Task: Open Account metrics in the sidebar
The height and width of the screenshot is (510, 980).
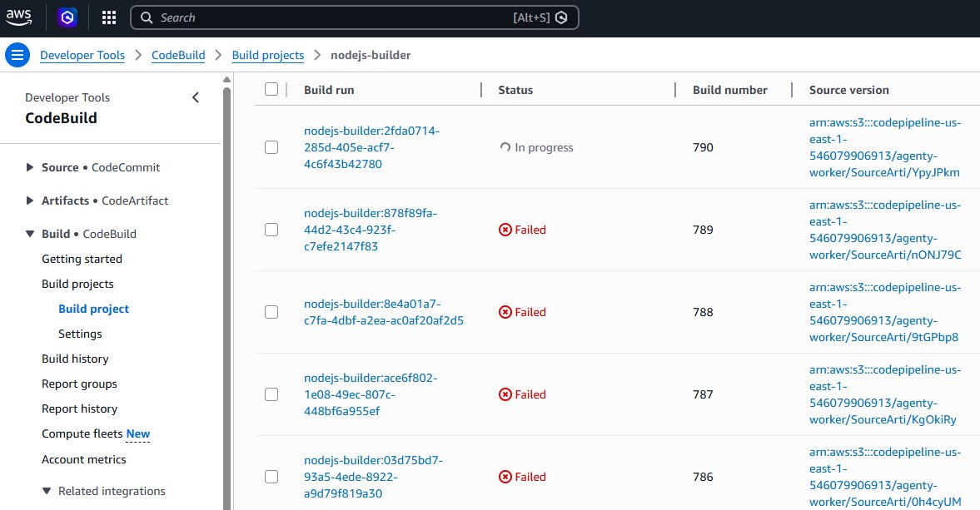Action: click(x=84, y=459)
